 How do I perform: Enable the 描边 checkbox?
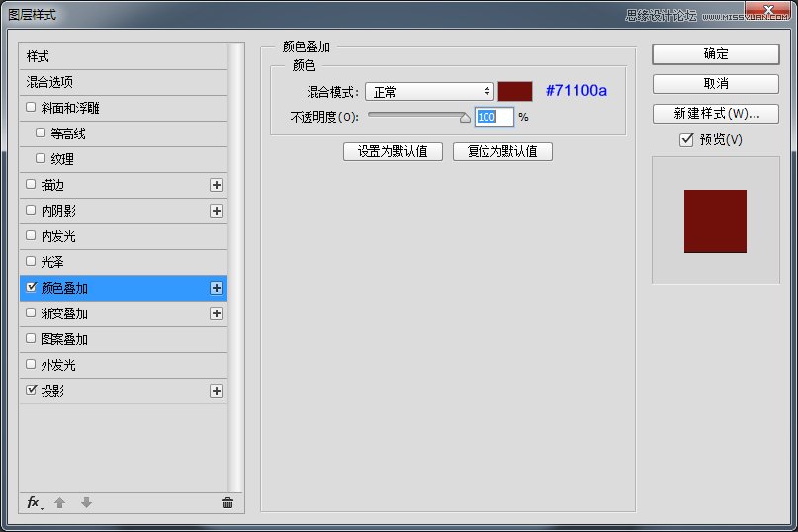(x=31, y=184)
